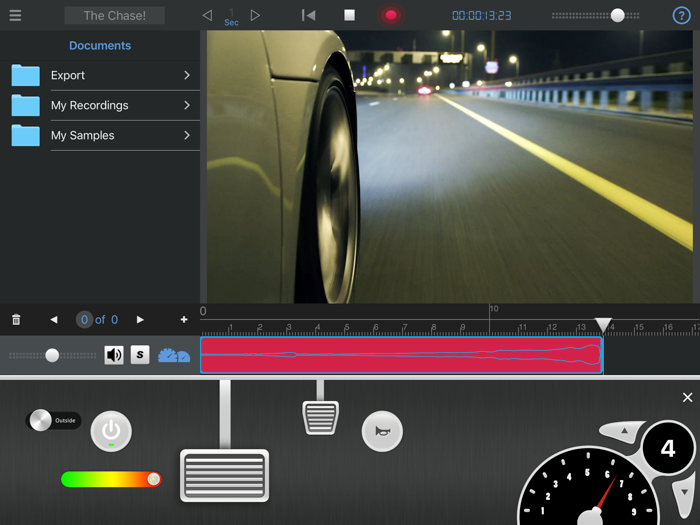
Task: Stop playback
Action: point(350,16)
